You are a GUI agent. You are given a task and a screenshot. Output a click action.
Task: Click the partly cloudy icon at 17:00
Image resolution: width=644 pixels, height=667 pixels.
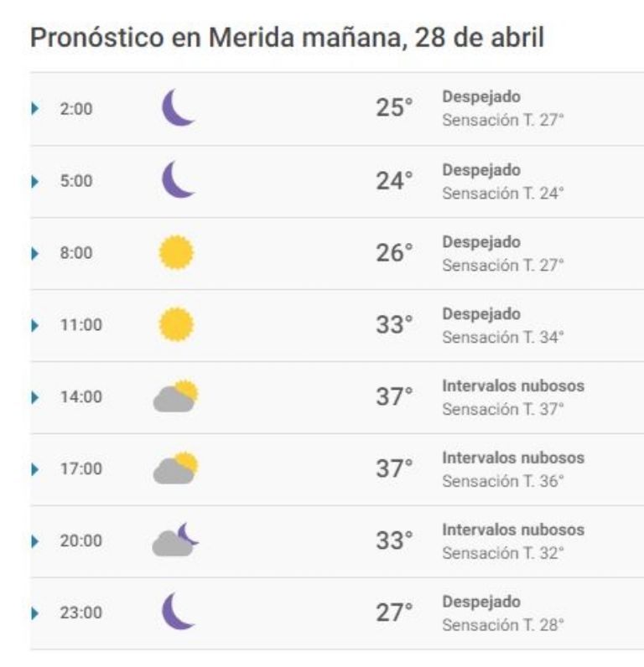176,468
